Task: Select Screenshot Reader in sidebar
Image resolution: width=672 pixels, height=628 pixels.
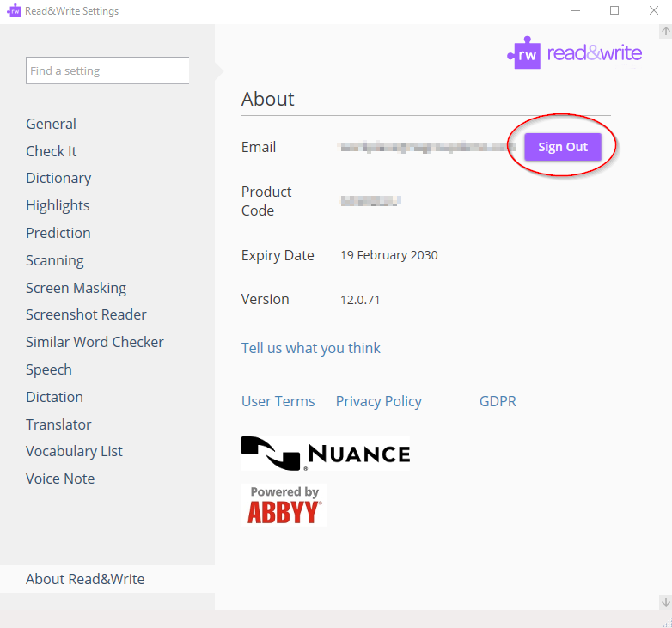Action: pyautogui.click(x=86, y=314)
